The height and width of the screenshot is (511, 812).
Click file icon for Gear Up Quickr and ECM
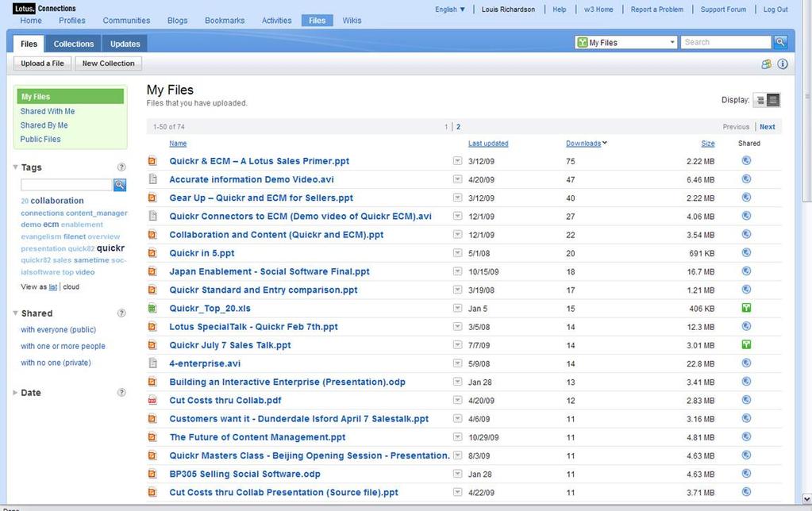(x=152, y=198)
